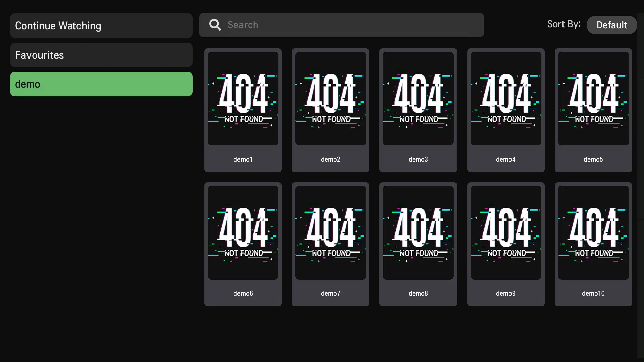The image size is (644, 362).
Task: Open the demo2 404 poster
Action: click(330, 99)
